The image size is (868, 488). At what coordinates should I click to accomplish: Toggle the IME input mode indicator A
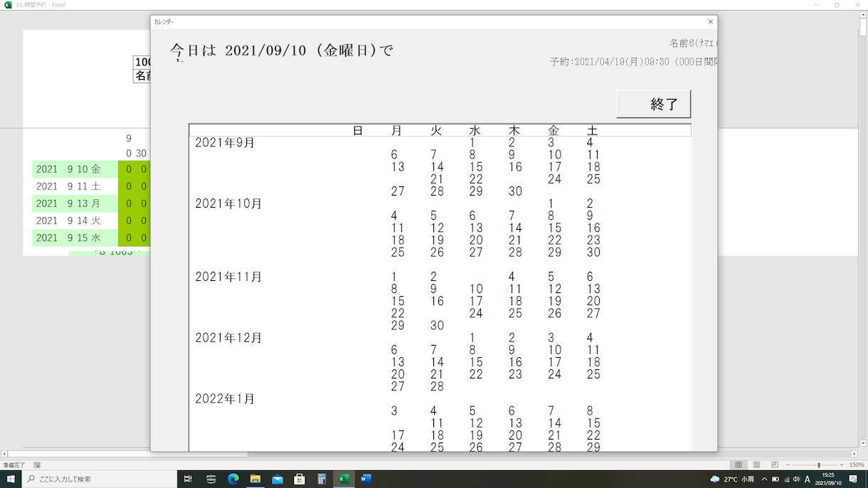tap(808, 479)
